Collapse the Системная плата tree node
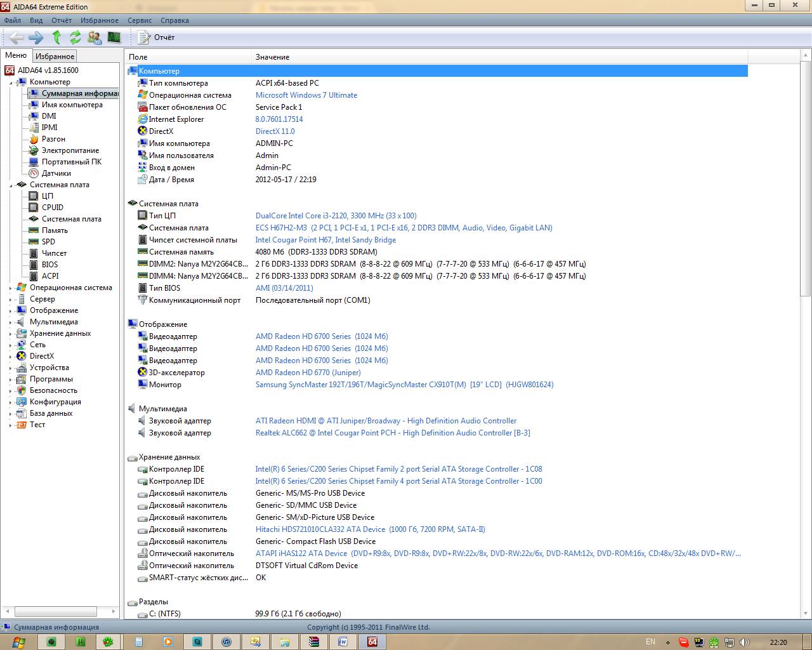 (x=11, y=185)
